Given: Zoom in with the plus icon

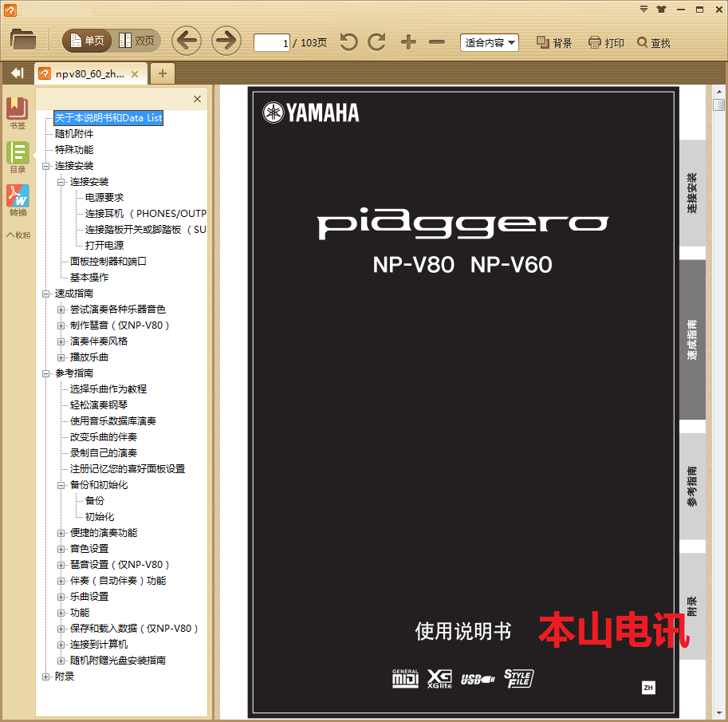Looking at the screenshot, I should point(408,42).
